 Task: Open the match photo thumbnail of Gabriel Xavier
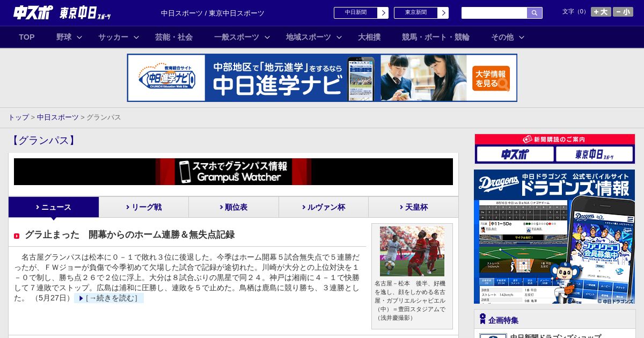coord(412,251)
